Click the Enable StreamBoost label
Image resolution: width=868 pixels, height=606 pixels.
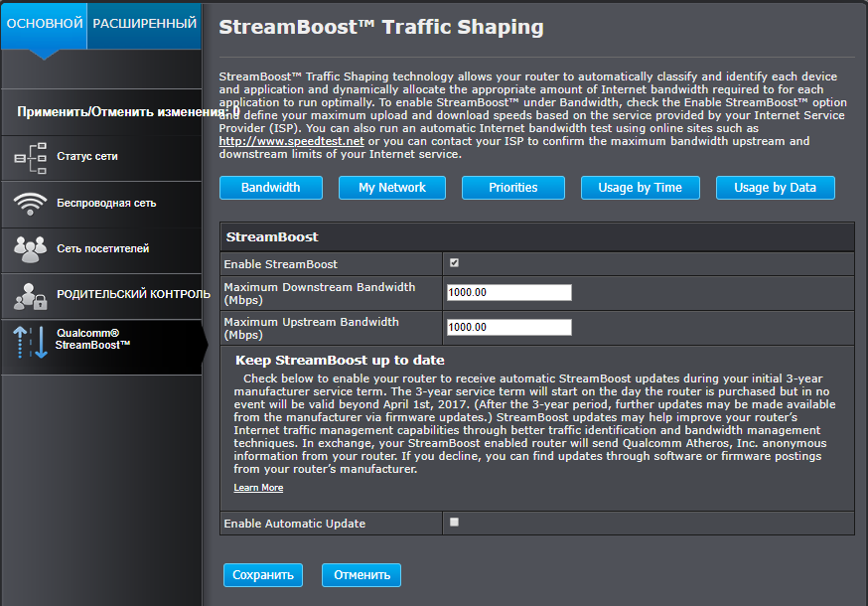coord(281,264)
